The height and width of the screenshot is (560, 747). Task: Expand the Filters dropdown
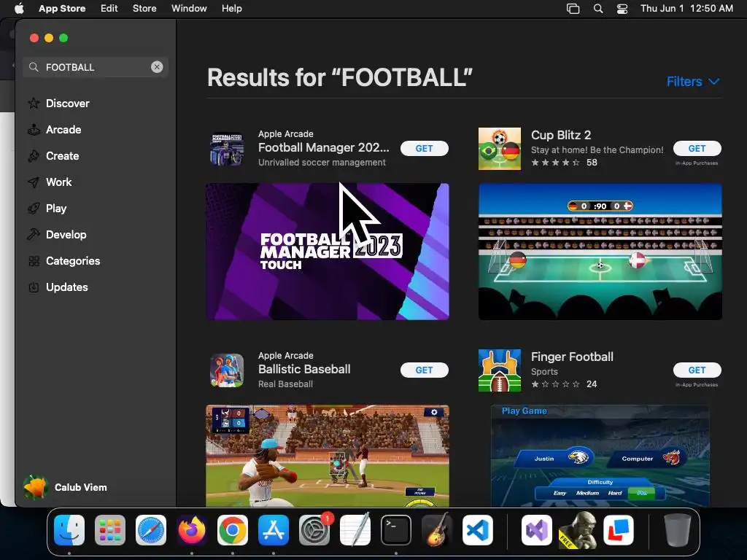(x=693, y=82)
